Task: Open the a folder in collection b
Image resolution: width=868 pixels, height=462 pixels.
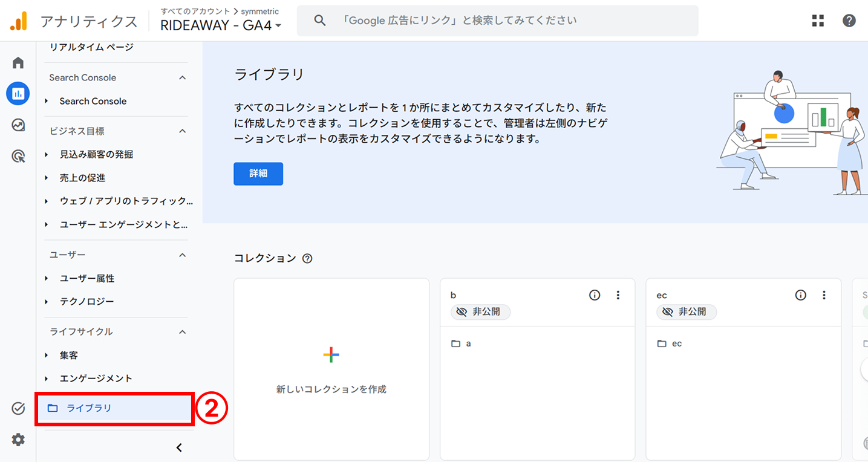Action: [461, 343]
